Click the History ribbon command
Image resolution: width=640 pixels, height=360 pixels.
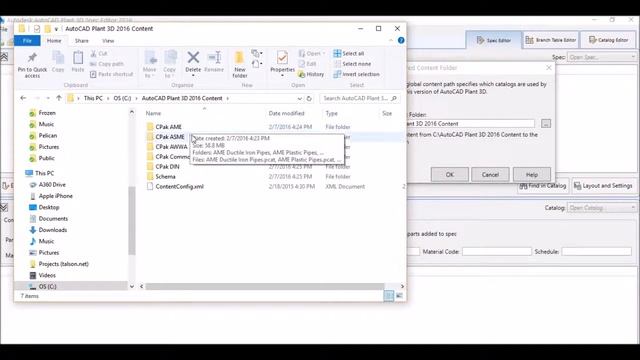pos(311,74)
